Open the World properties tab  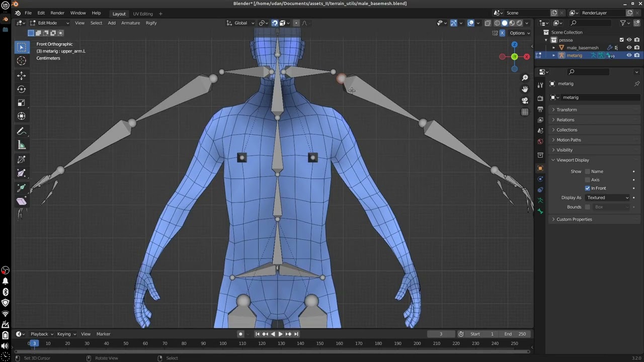coord(540,142)
